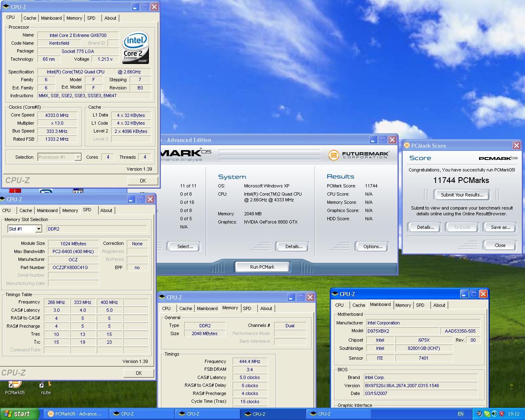Click the Multiplier x 13.0 value
525x420 pixels.
tap(57, 123)
